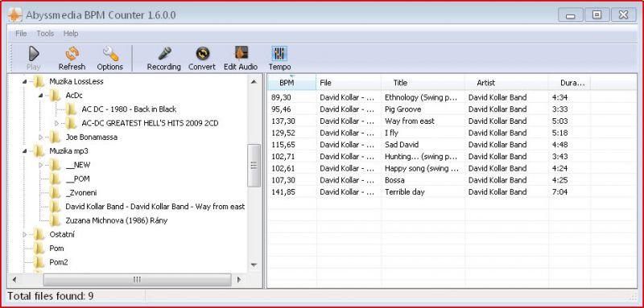Collapse the Muzika LossLess tree node
The width and height of the screenshot is (644, 308).
click(25, 81)
